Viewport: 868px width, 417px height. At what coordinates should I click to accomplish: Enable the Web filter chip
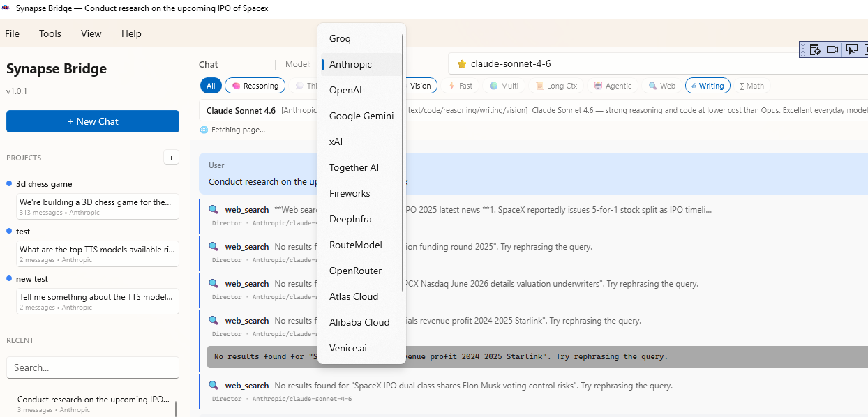tap(661, 86)
